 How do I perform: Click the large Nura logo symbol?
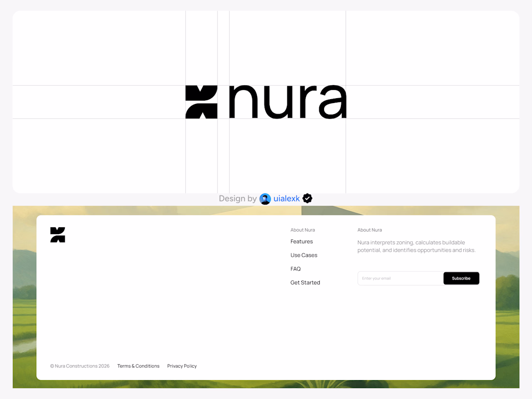click(201, 102)
